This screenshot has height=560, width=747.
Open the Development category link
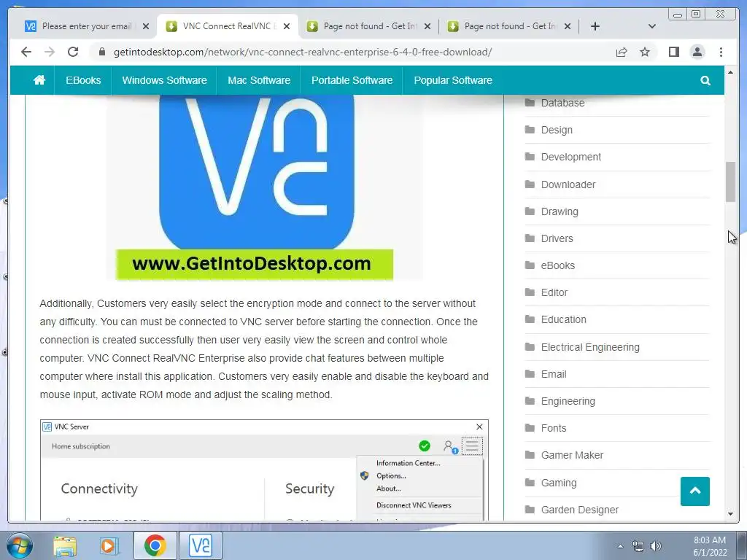[x=570, y=157]
